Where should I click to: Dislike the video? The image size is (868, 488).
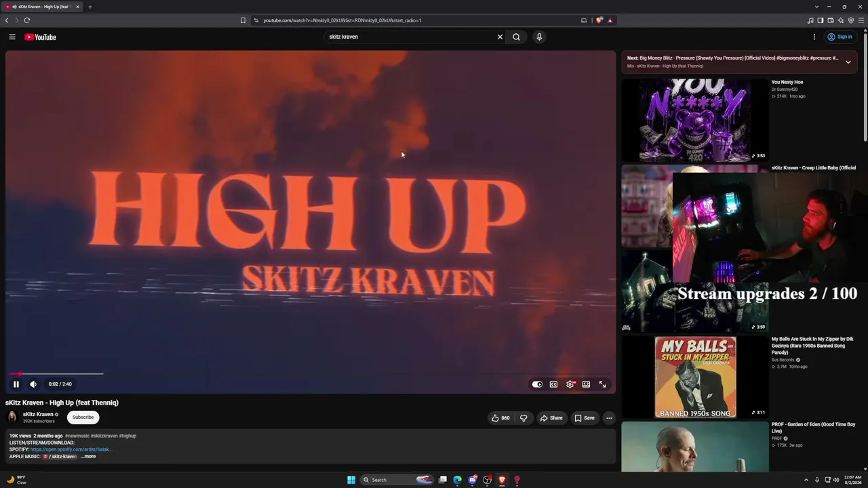tap(524, 418)
